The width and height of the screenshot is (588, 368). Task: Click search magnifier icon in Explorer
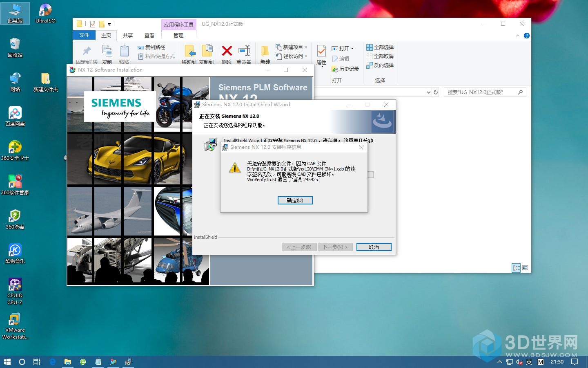(x=520, y=92)
